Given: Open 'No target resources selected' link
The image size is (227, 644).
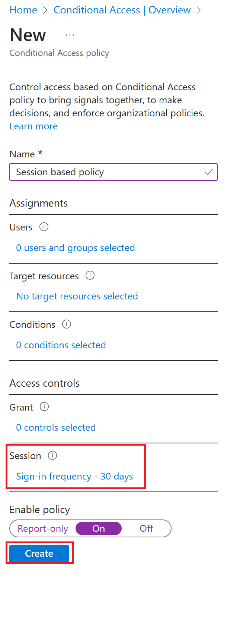Looking at the screenshot, I should [x=77, y=296].
